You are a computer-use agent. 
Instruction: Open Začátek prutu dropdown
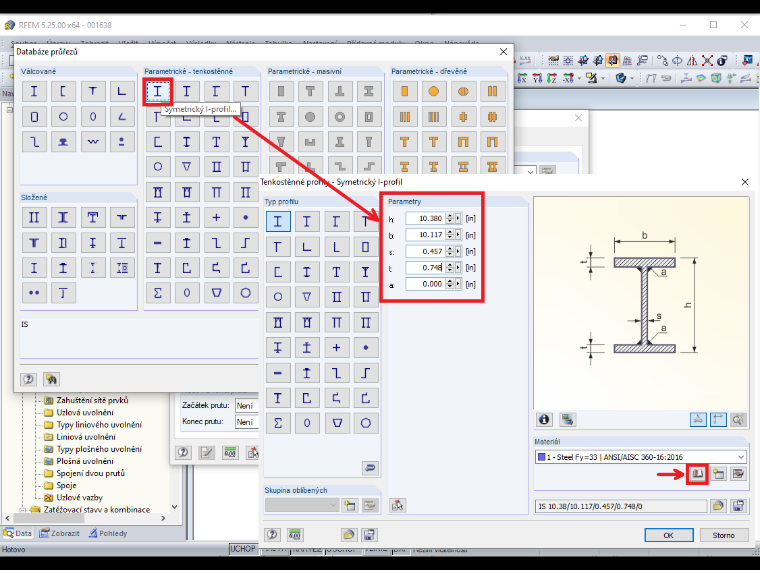(247, 405)
